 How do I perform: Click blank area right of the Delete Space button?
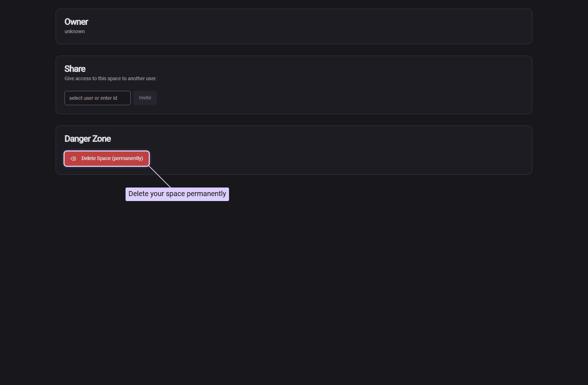(321, 159)
